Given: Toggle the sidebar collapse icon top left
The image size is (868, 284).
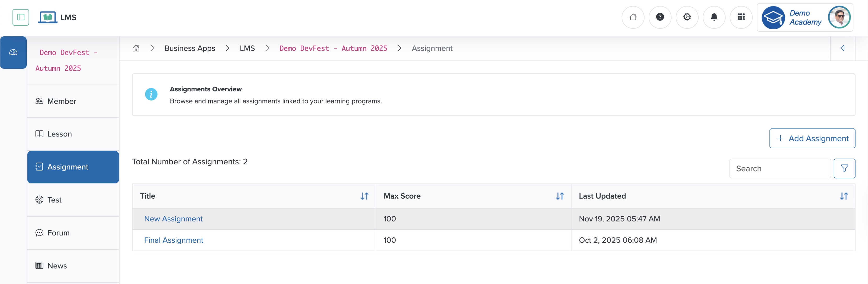Looking at the screenshot, I should pos(21,17).
